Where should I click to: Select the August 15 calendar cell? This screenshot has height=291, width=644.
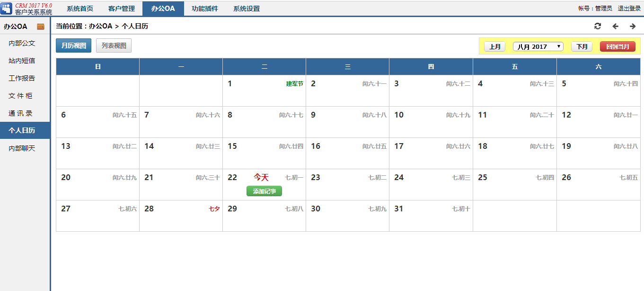264,153
